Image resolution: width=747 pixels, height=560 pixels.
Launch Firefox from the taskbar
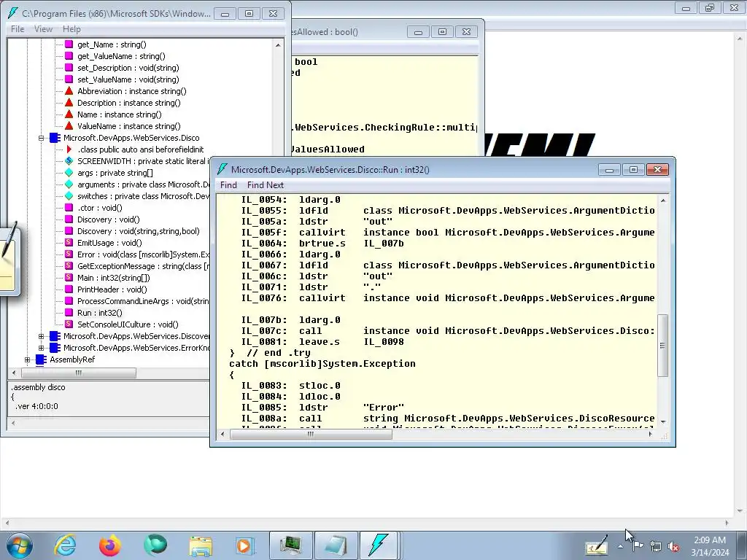click(109, 545)
